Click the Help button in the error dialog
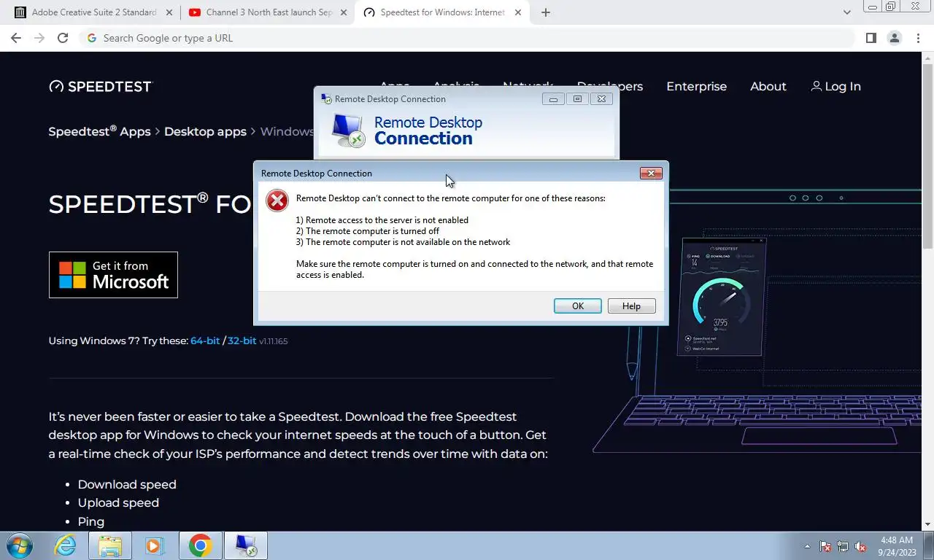The image size is (934, 560). [631, 306]
